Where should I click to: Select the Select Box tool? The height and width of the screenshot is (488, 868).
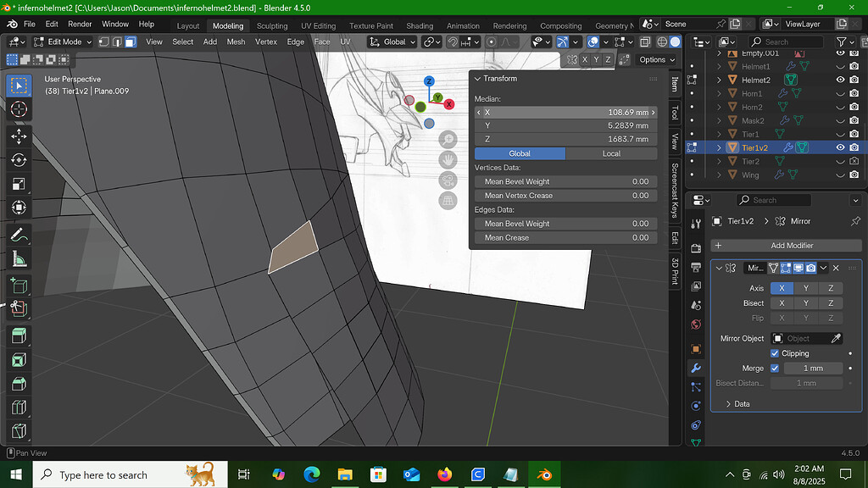(x=19, y=86)
